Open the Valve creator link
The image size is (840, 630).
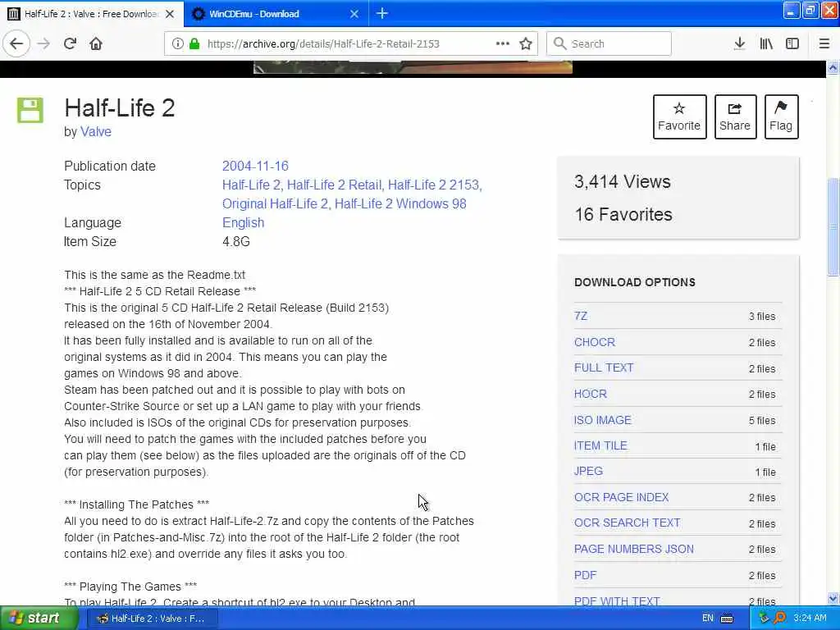[x=96, y=132]
